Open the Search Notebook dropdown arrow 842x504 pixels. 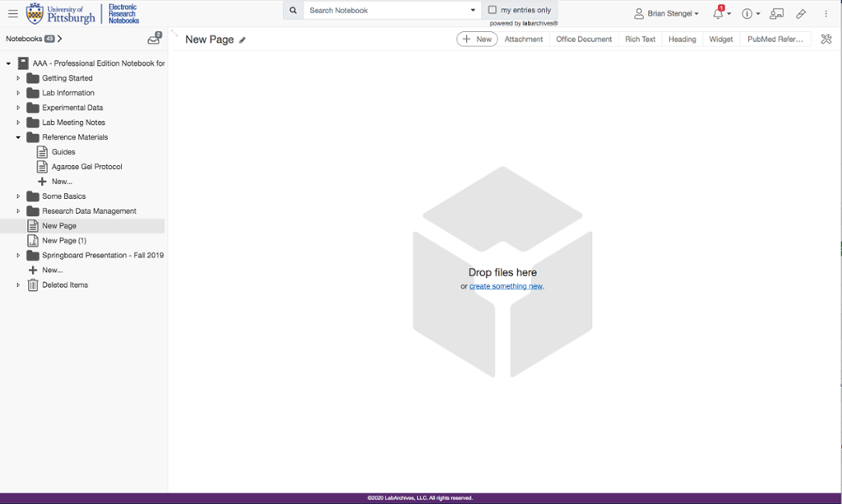(473, 11)
